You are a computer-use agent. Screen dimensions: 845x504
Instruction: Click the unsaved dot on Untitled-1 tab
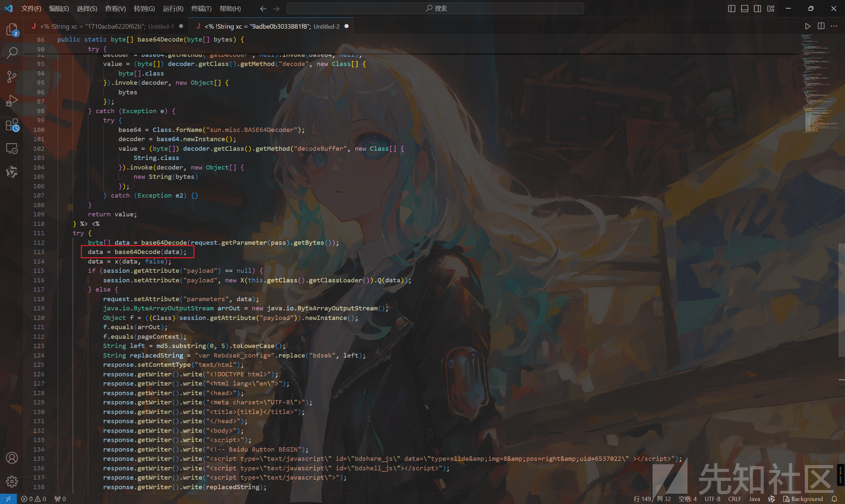coord(181,26)
